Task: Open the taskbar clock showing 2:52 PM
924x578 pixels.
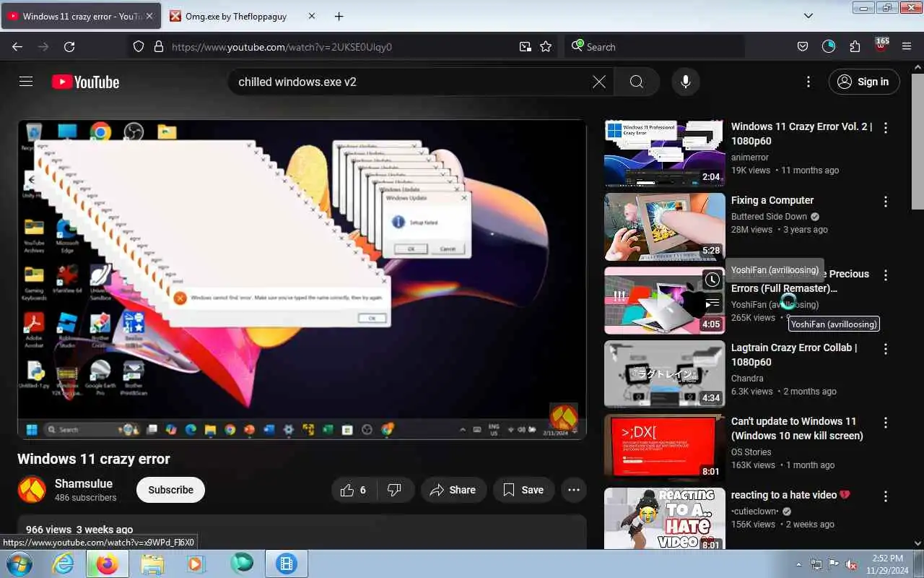Action: [x=888, y=564]
